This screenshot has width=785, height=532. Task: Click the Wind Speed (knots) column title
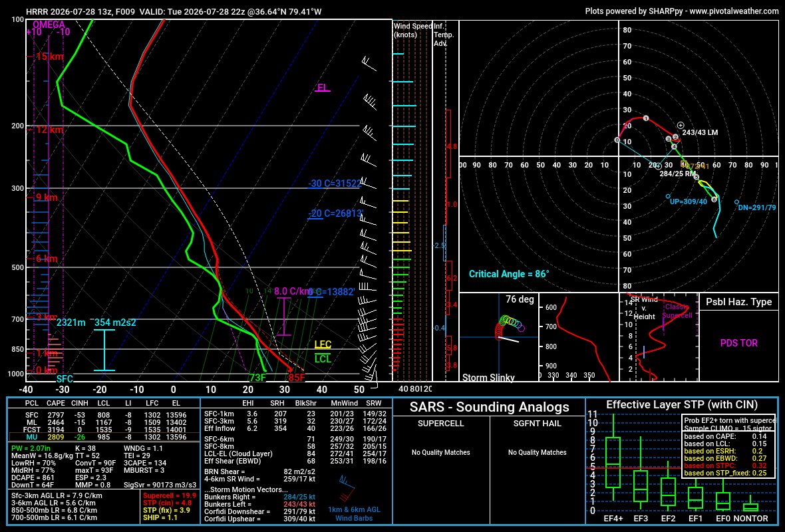tap(412, 31)
